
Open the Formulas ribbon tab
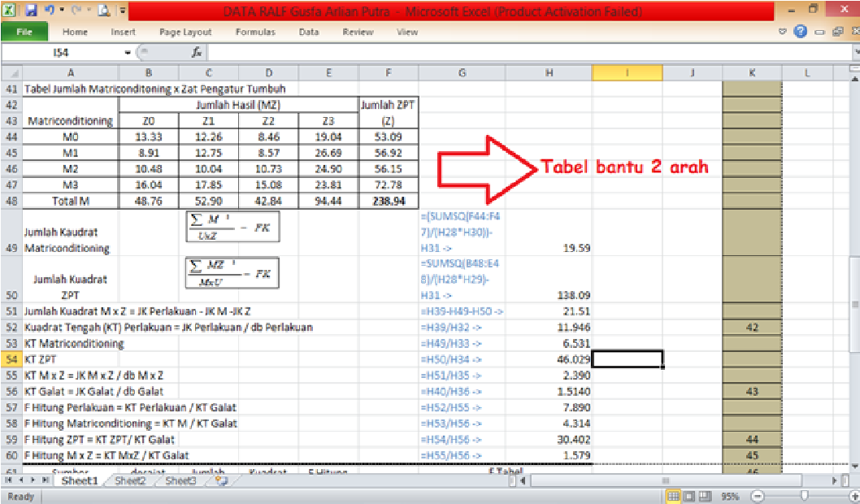(x=255, y=32)
